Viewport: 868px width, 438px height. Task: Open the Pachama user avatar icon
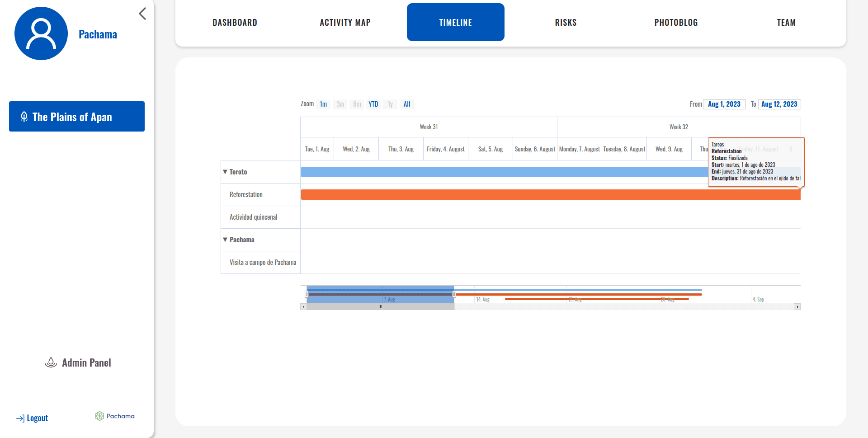[41, 33]
